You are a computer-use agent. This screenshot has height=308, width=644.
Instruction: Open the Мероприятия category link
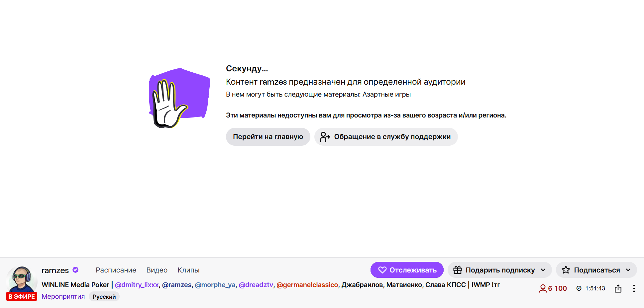click(63, 296)
